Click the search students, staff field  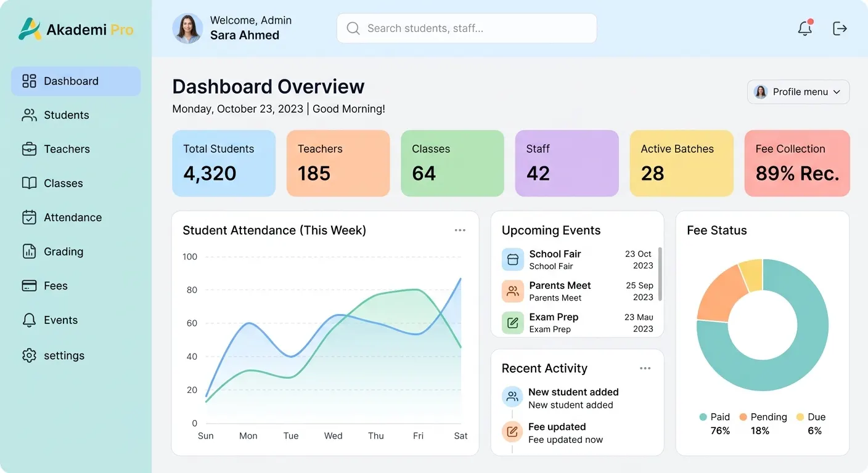coord(467,28)
